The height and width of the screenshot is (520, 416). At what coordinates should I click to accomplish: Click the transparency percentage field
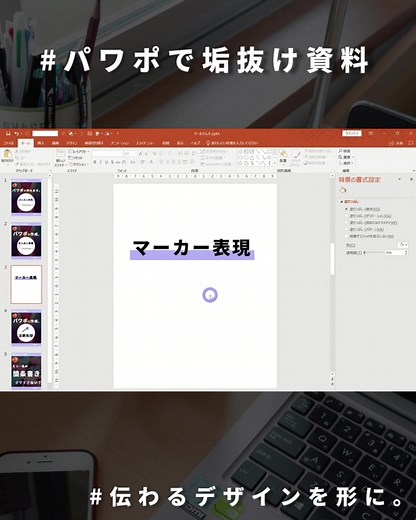[x=394, y=253]
